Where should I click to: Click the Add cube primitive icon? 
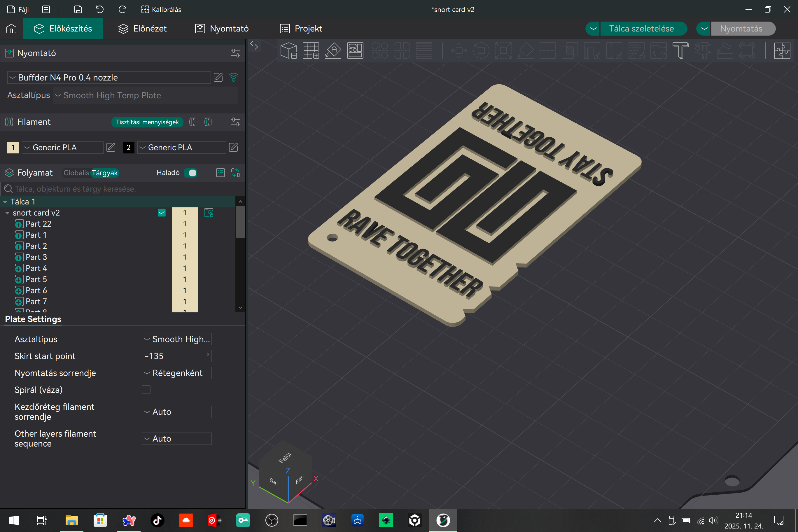289,50
